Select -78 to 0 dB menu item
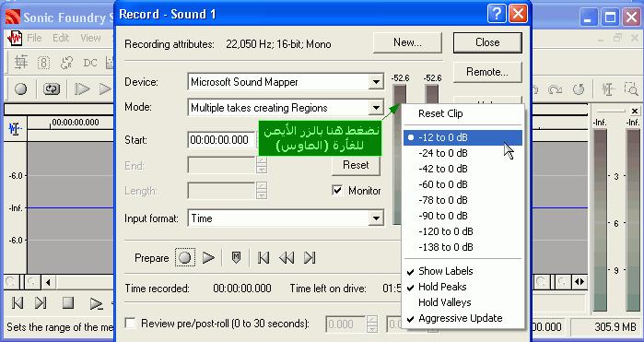Image resolution: width=644 pixels, height=342 pixels. 463,200
